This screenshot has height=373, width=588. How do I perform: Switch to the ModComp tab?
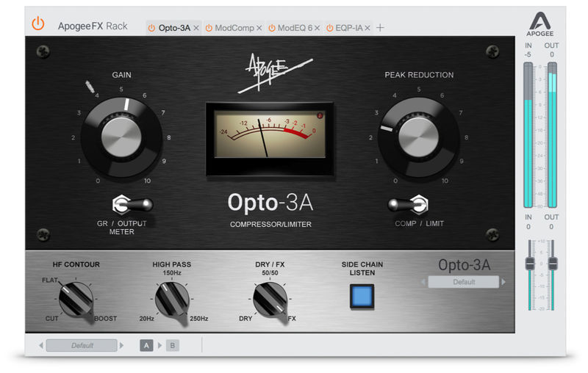[234, 28]
